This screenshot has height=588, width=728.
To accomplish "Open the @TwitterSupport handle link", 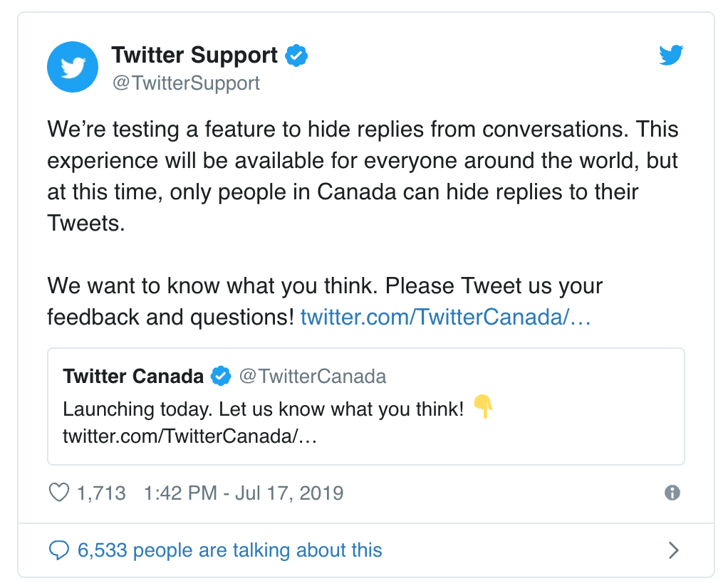I will pos(185,83).
